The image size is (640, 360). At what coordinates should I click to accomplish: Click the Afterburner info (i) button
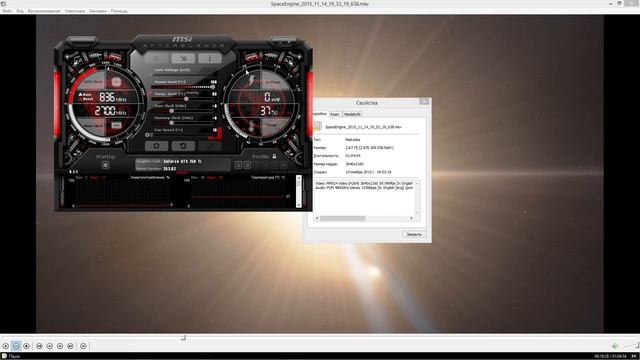pos(210,58)
